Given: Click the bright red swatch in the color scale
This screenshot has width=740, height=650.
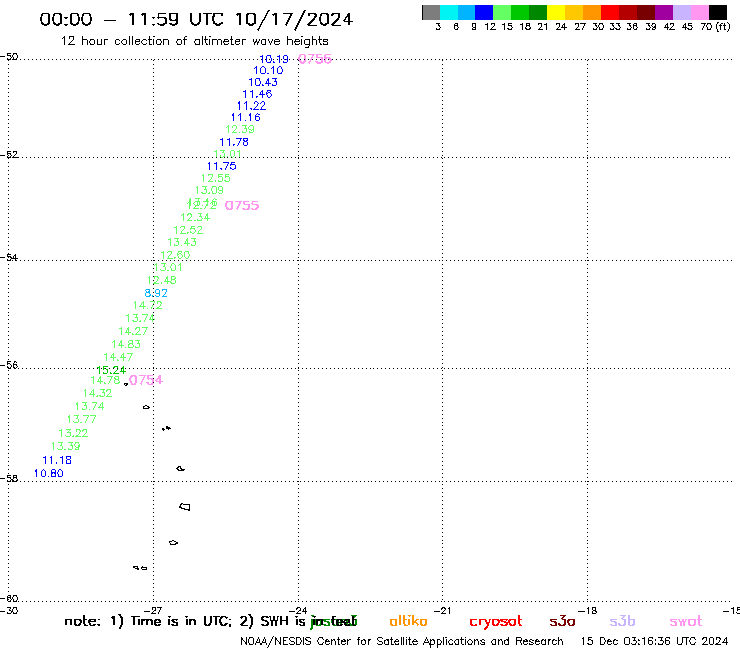Looking at the screenshot, I should pyautogui.click(x=610, y=12).
